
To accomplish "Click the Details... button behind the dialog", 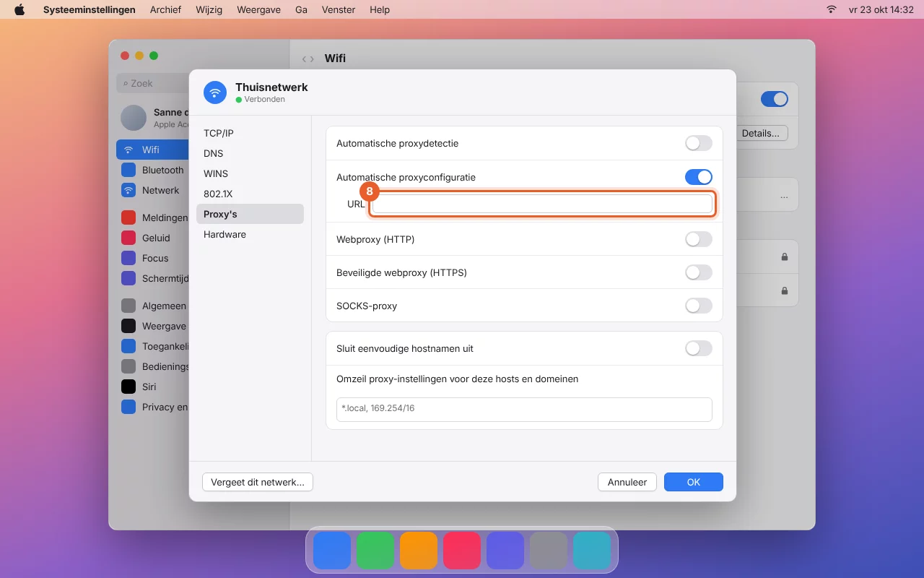I will point(761,133).
